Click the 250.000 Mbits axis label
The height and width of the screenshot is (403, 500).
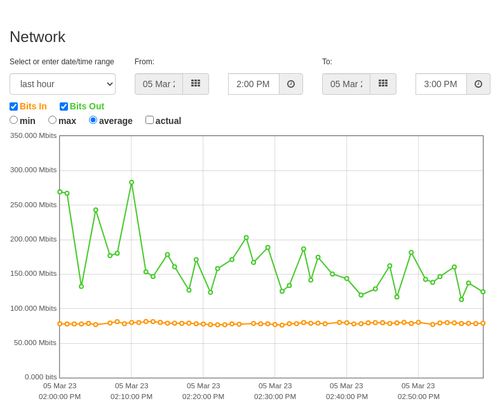pyautogui.click(x=33, y=205)
